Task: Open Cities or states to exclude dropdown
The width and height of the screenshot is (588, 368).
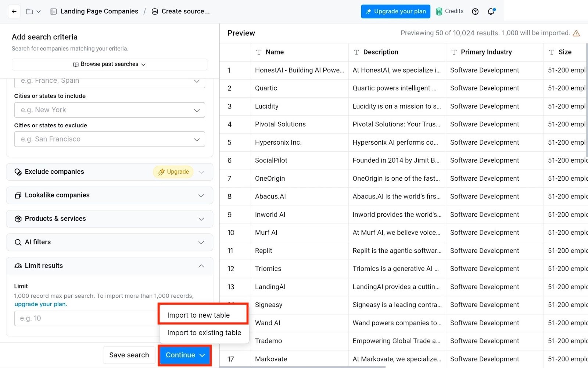Action: pos(110,139)
